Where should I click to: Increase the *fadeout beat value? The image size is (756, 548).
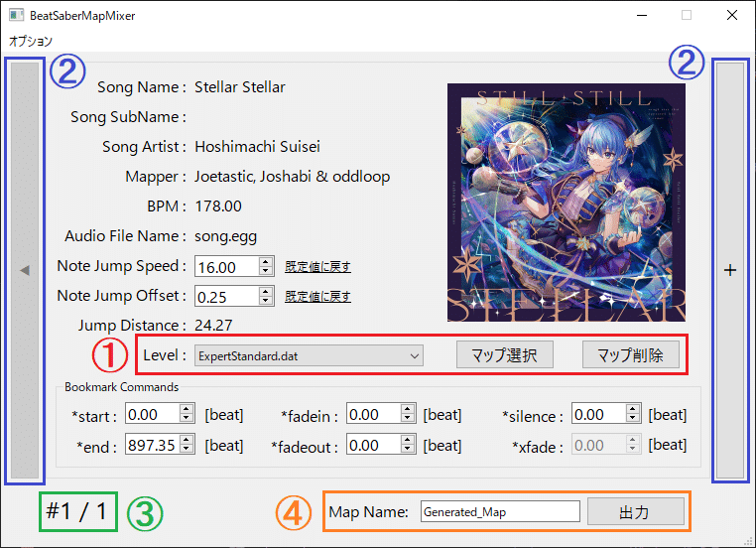pos(408,440)
